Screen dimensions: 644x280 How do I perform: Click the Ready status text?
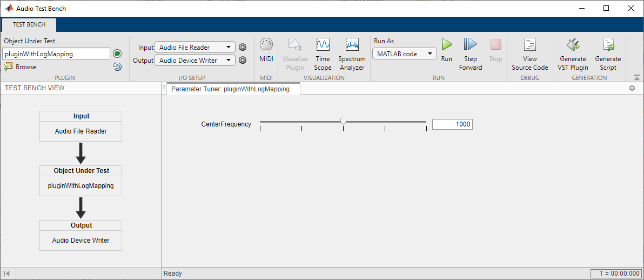(173, 274)
